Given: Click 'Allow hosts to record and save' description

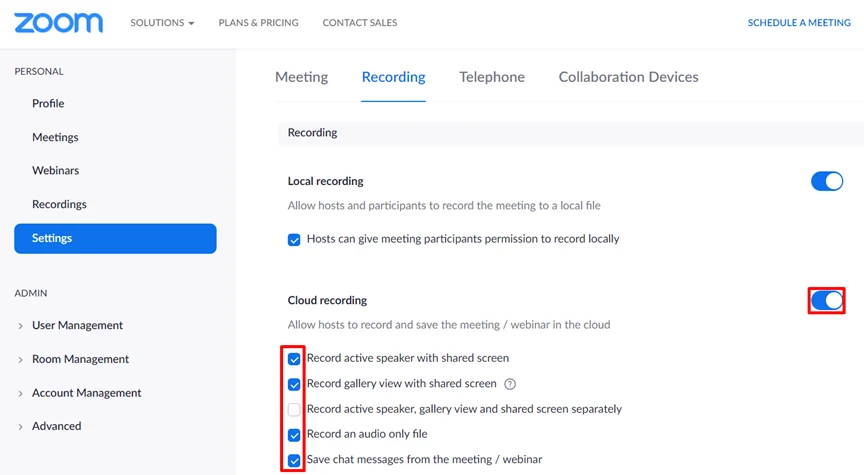Looking at the screenshot, I should pyautogui.click(x=449, y=325).
